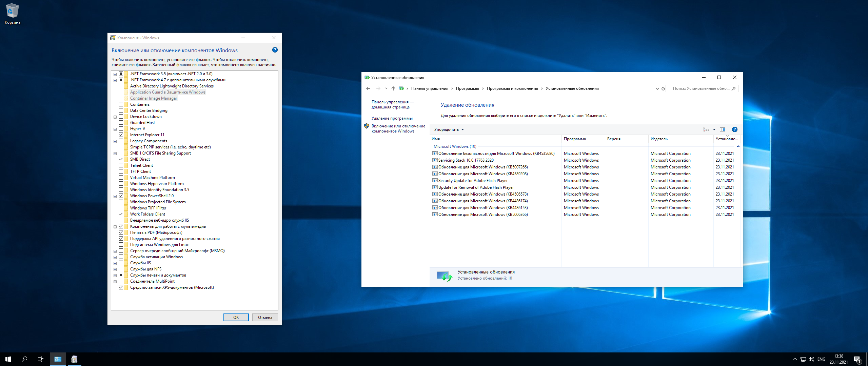Open the view options dropdown arrow
This screenshot has width=868, height=366.
point(714,129)
